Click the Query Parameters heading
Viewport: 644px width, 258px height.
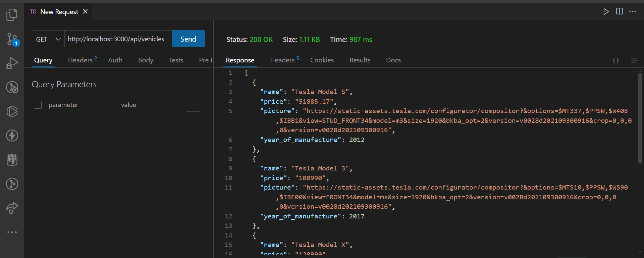[64, 85]
